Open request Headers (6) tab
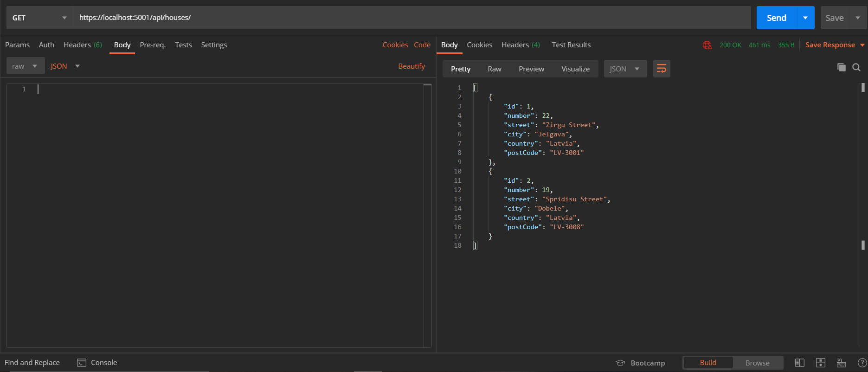The width and height of the screenshot is (868, 372). point(83,45)
